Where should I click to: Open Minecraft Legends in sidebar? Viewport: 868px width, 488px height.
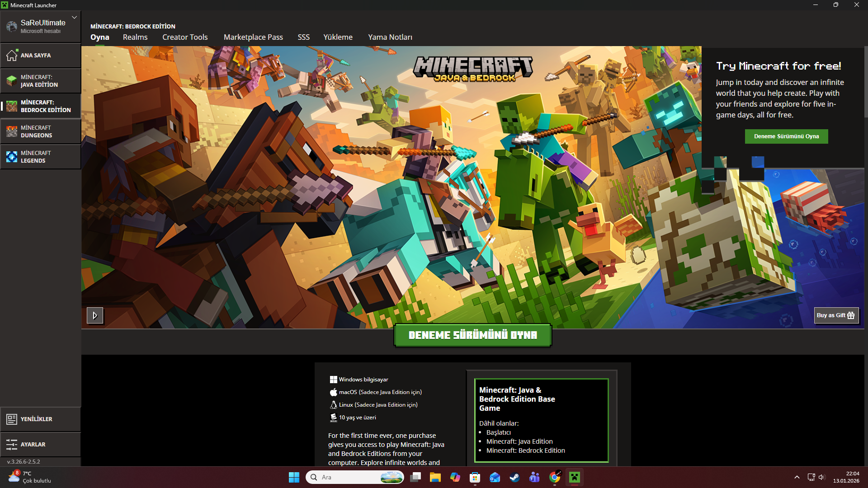click(41, 157)
